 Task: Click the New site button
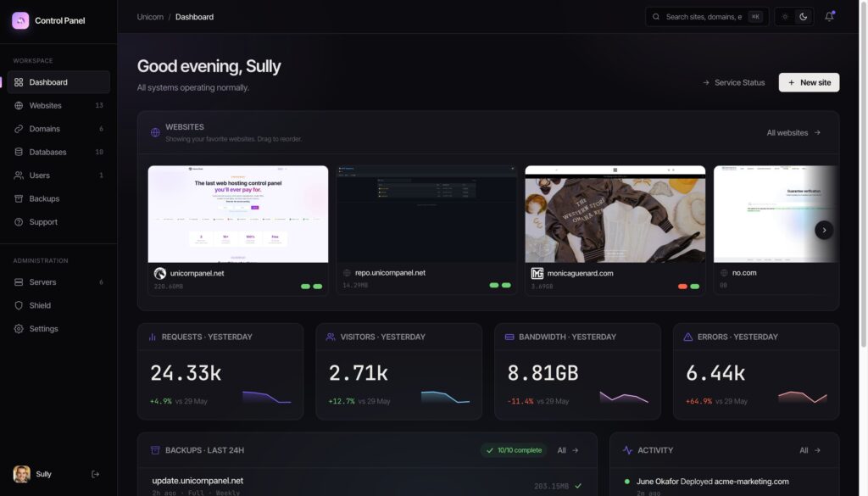coord(809,82)
